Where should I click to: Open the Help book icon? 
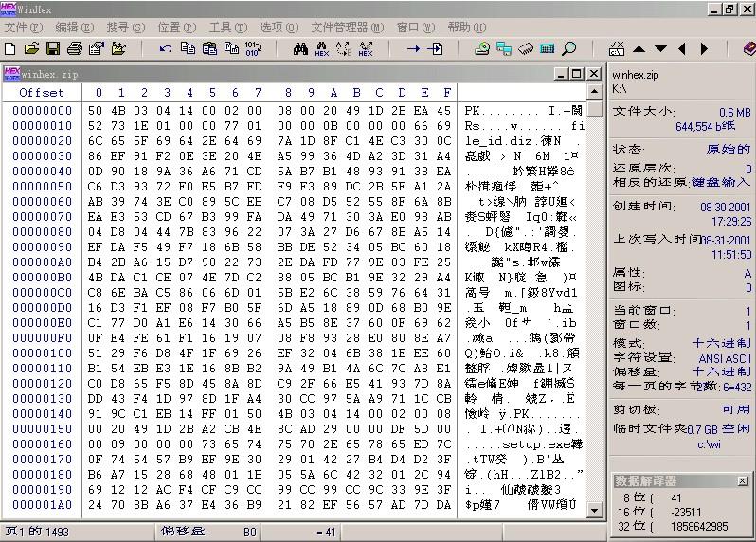(x=749, y=48)
